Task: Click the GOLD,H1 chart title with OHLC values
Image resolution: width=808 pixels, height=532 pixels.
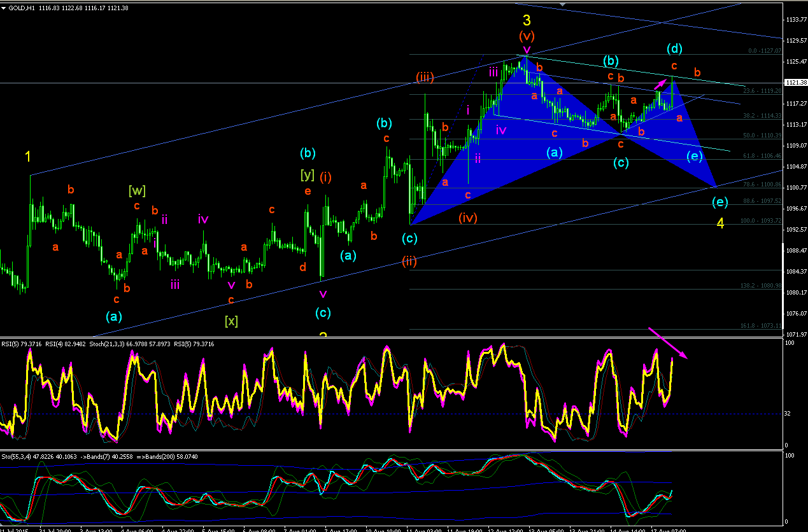Action: click(69, 8)
